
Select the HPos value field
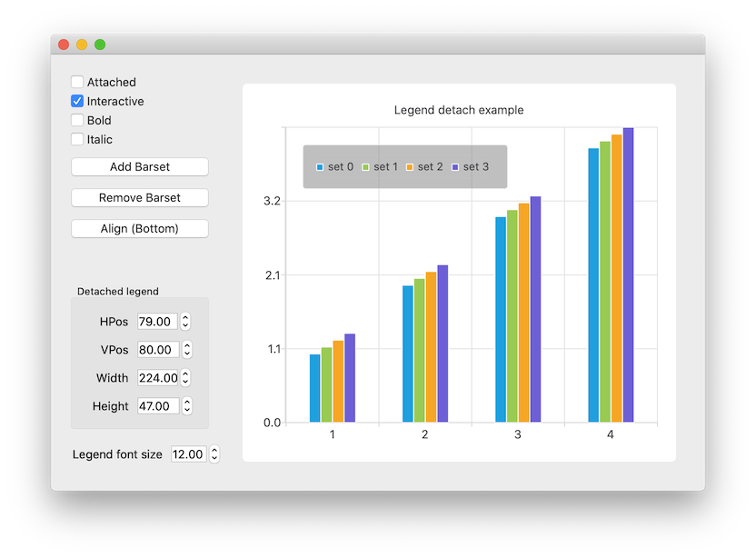(x=156, y=322)
